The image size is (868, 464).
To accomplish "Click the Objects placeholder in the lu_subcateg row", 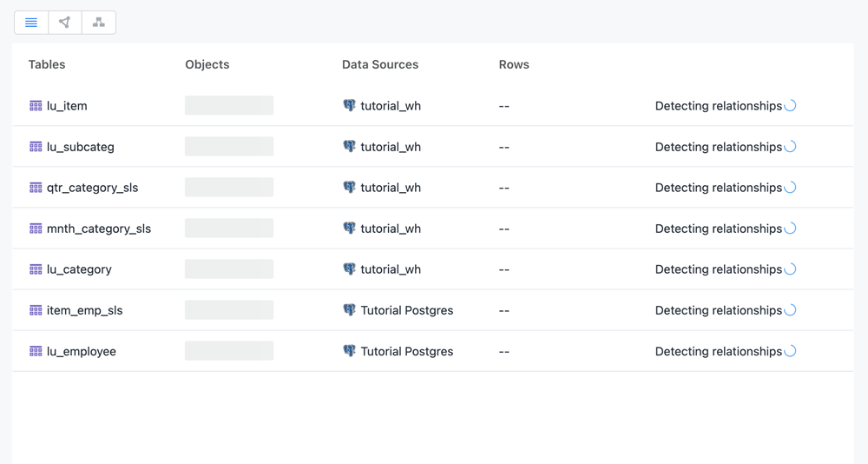I will click(229, 147).
